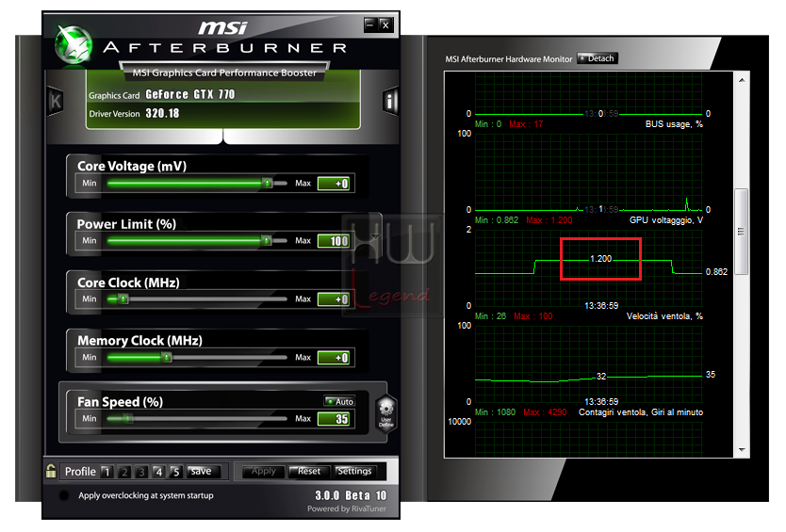This screenshot has height=532, width=786.
Task: Click the 'Max : 4290' fan RPM readout
Action: pyautogui.click(x=545, y=412)
